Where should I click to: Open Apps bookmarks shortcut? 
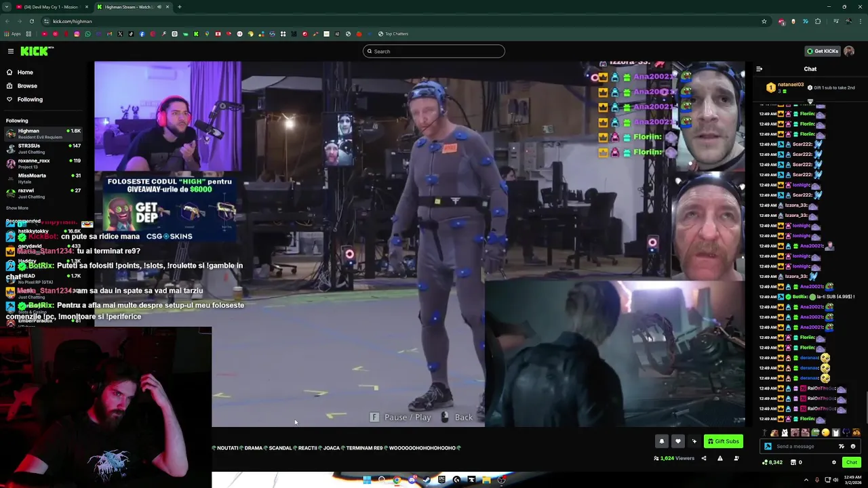13,34
